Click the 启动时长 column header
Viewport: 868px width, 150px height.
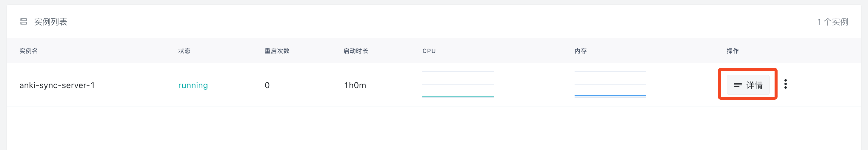356,51
